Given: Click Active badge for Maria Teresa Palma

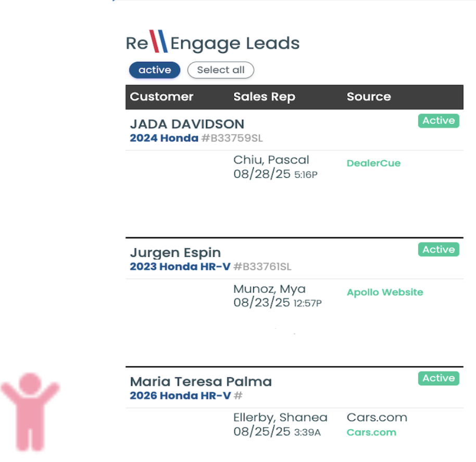Looking at the screenshot, I should [x=439, y=378].
